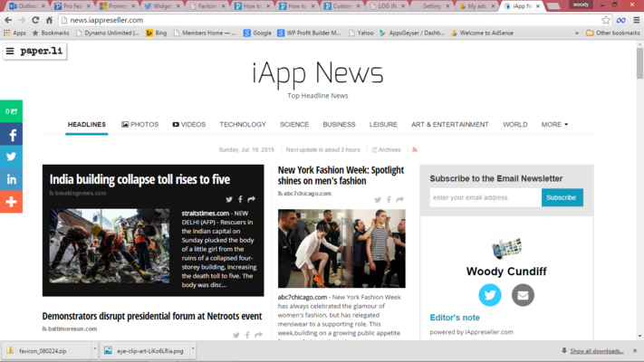Click the browser back arrow
Image resolution: width=644 pixels, height=362 pixels.
(x=8, y=20)
